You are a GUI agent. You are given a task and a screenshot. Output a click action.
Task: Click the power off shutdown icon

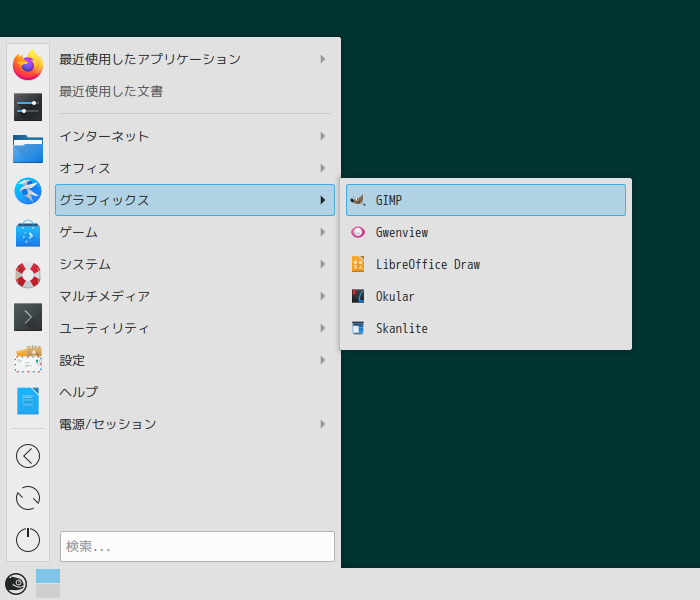pyautogui.click(x=28, y=540)
